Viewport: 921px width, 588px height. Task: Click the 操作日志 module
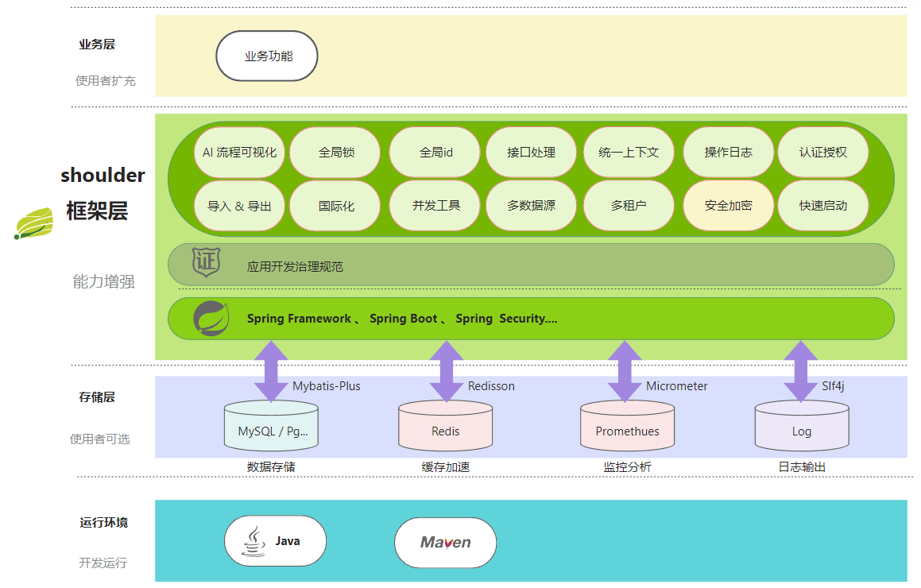pos(729,152)
